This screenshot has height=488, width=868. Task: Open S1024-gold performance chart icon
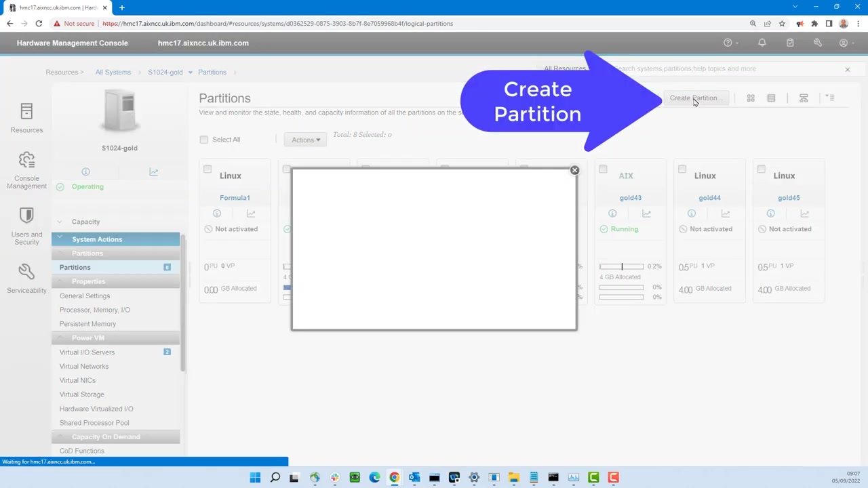[x=153, y=171]
